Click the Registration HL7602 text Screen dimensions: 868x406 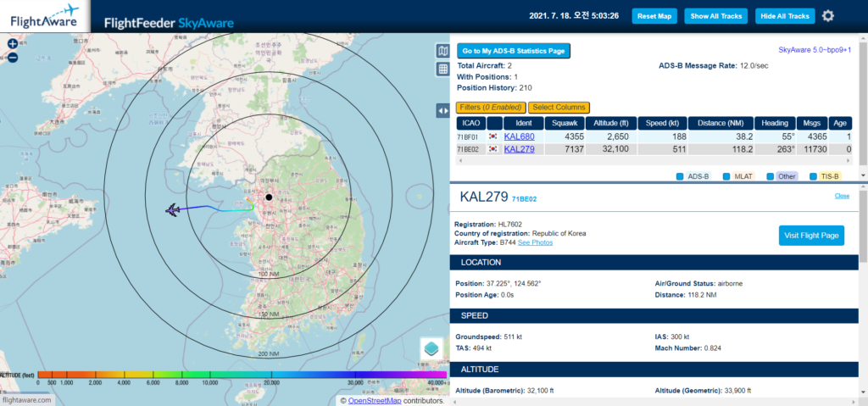pos(487,225)
